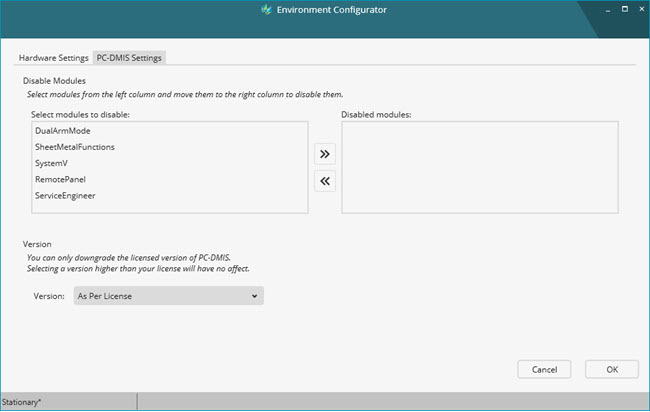Confirm settings with the OK button
Screen dimensions: 650x412
coord(611,369)
